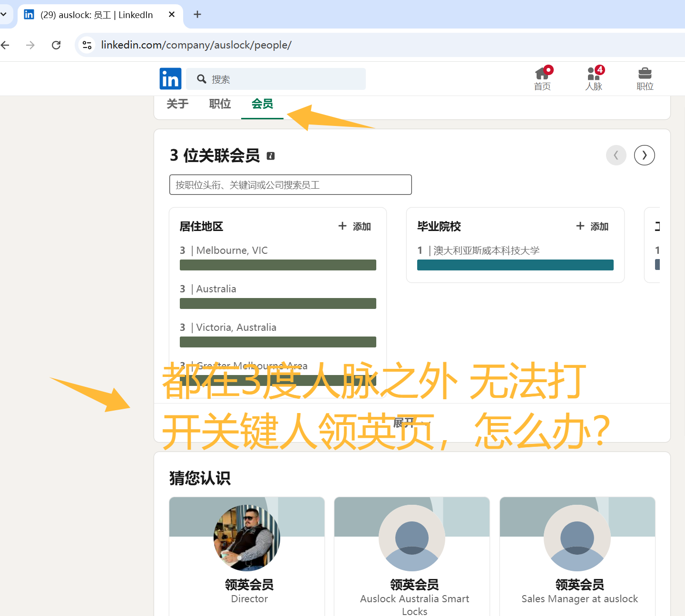Click the LinkedIn logo icon
Viewport: 685px width, 616px height.
(170, 78)
